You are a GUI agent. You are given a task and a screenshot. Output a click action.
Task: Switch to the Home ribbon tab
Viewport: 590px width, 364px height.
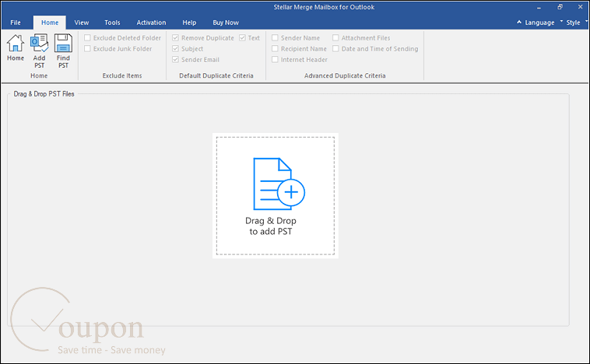coord(50,23)
